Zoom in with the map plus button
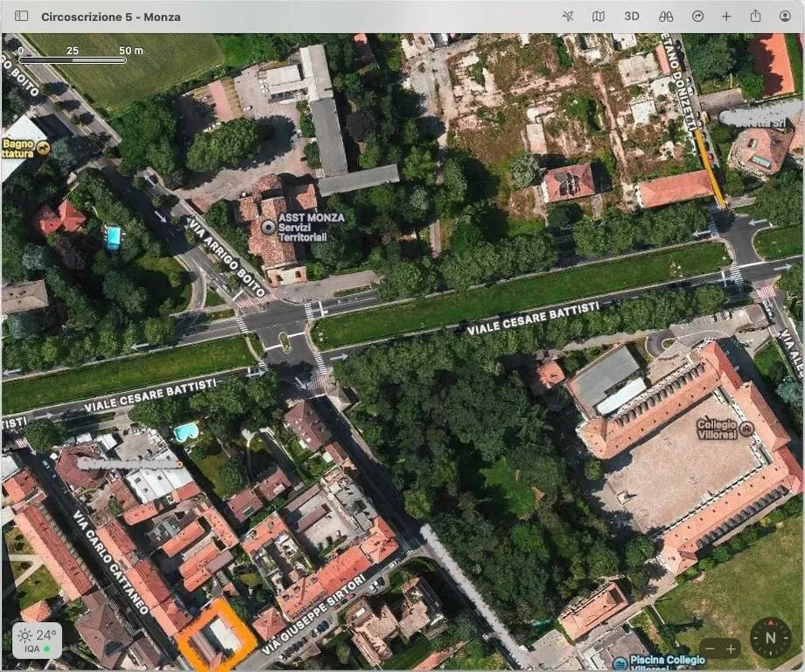 coord(731,648)
